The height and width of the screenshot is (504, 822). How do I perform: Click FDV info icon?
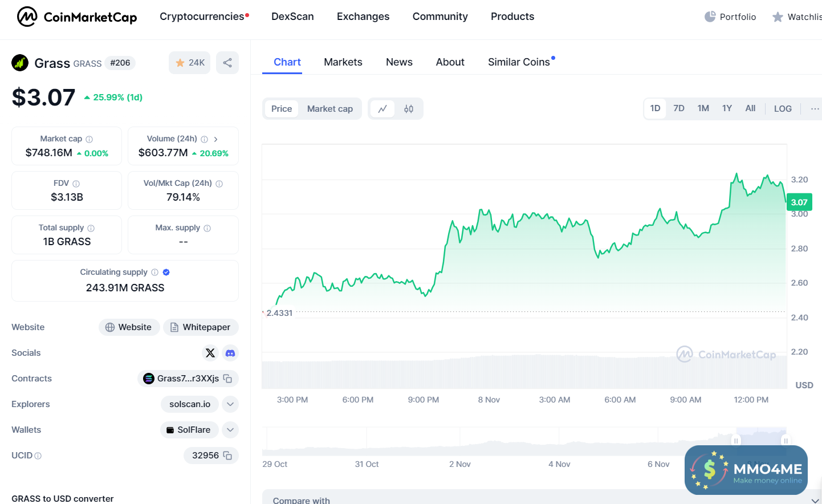click(76, 184)
